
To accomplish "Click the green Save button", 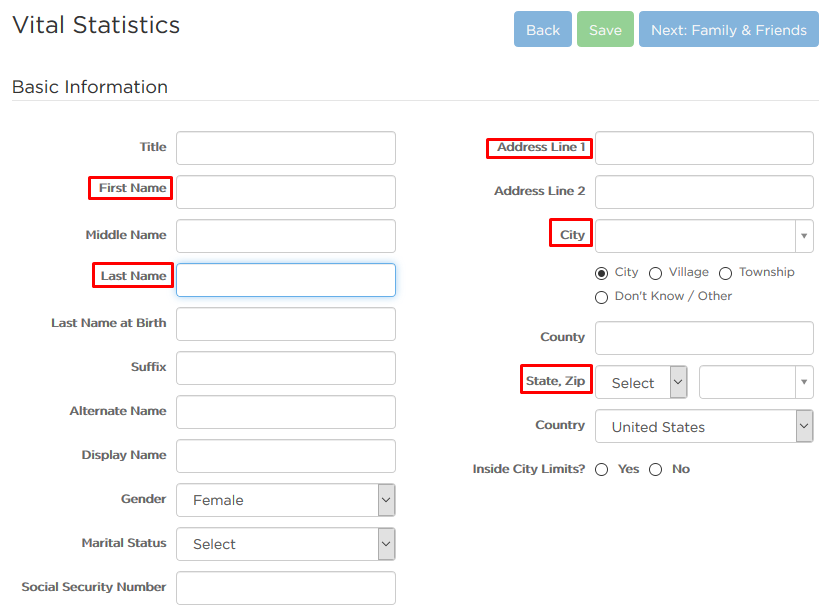I will tap(605, 29).
